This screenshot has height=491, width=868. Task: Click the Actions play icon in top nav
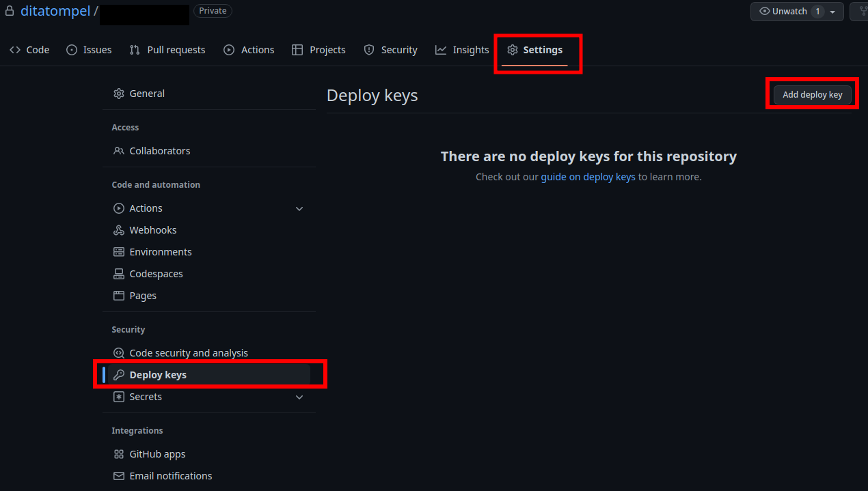(229, 50)
